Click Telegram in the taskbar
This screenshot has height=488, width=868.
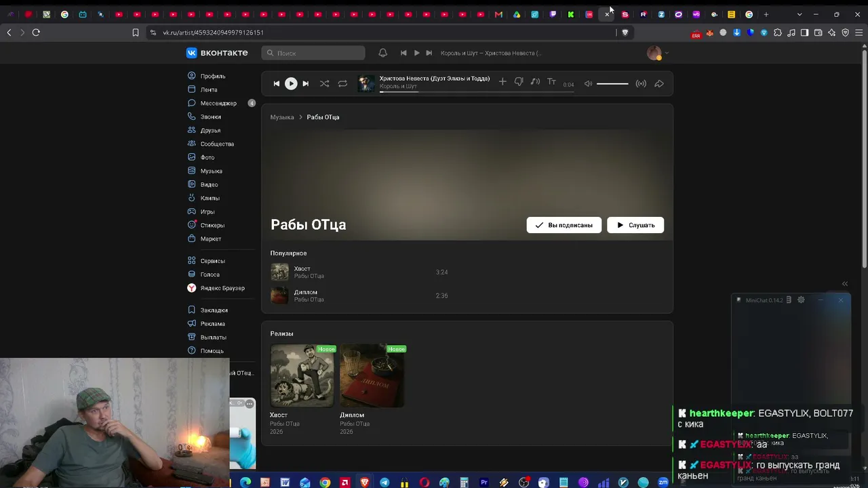(x=384, y=483)
